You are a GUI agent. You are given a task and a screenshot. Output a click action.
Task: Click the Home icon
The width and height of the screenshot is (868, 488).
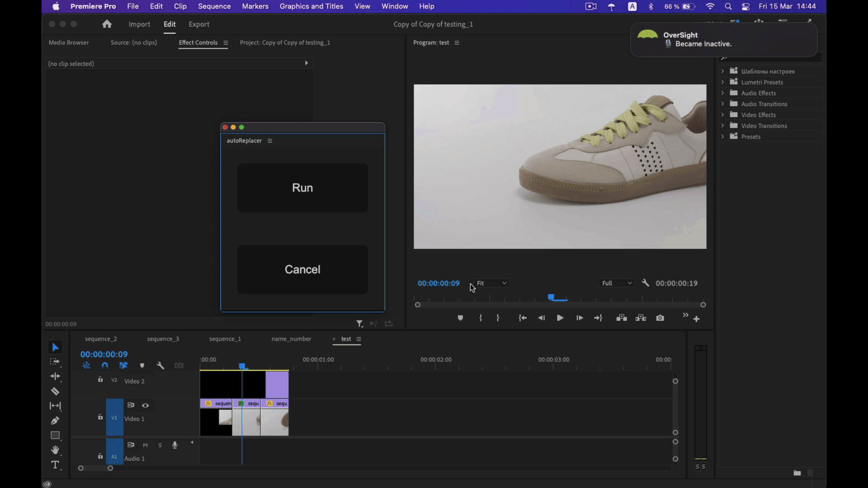(107, 24)
